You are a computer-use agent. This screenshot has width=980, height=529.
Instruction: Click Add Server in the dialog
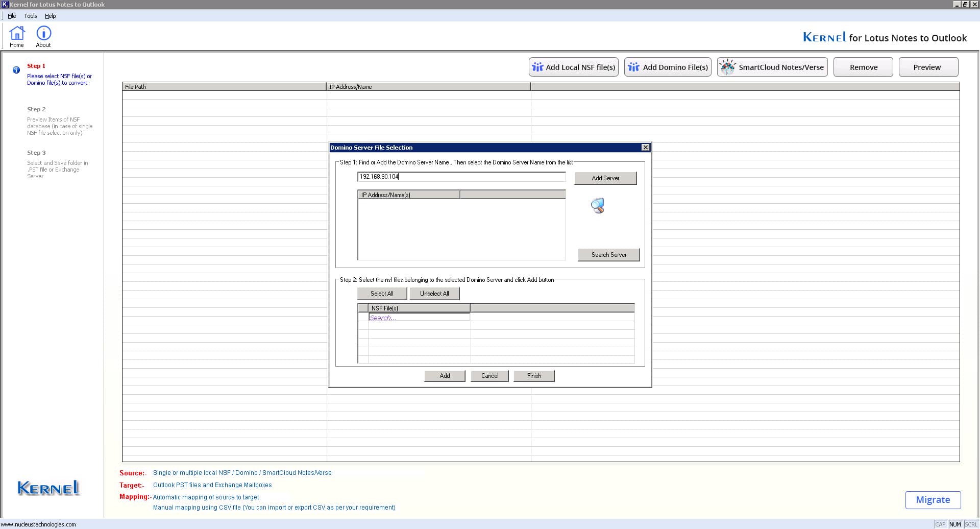coord(605,178)
